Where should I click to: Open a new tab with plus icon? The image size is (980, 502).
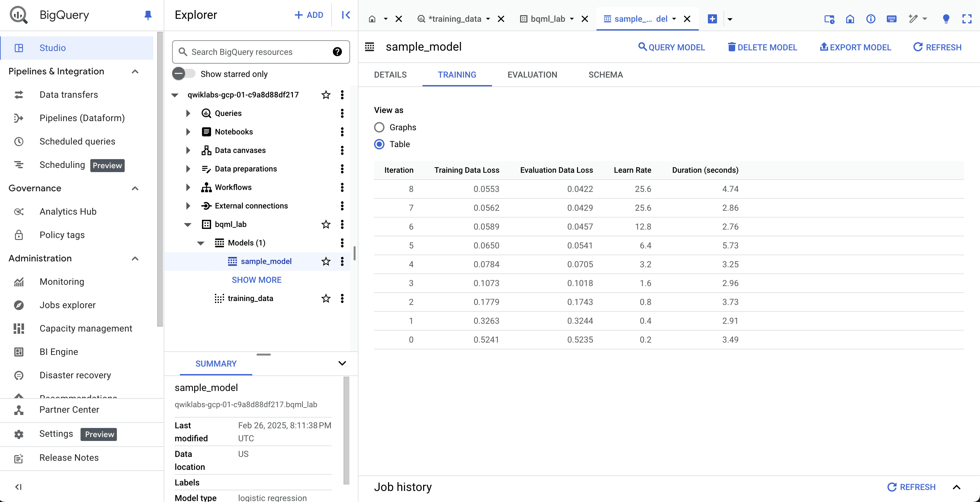click(x=712, y=19)
